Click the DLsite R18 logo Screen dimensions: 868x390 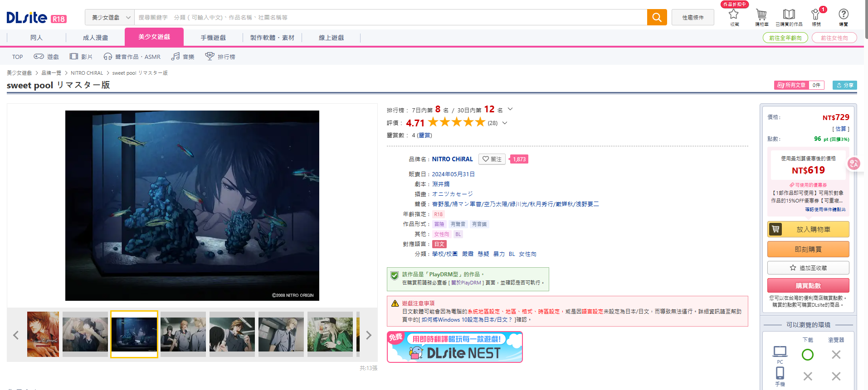click(36, 18)
